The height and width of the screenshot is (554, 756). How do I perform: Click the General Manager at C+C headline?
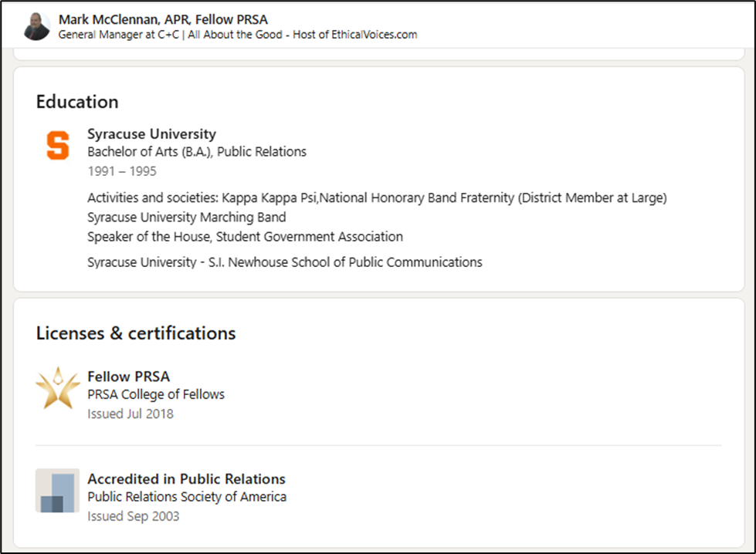pos(238,35)
